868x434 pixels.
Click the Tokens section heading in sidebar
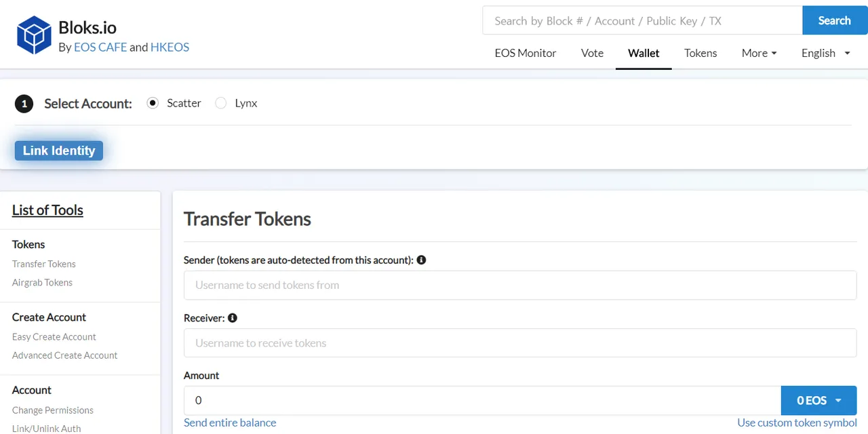point(28,244)
